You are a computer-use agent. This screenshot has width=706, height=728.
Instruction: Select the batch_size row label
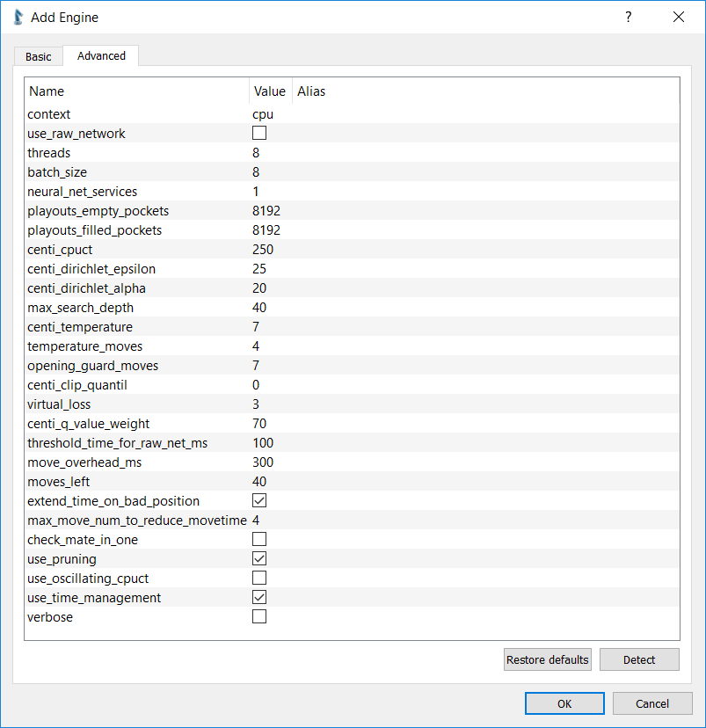(57, 172)
